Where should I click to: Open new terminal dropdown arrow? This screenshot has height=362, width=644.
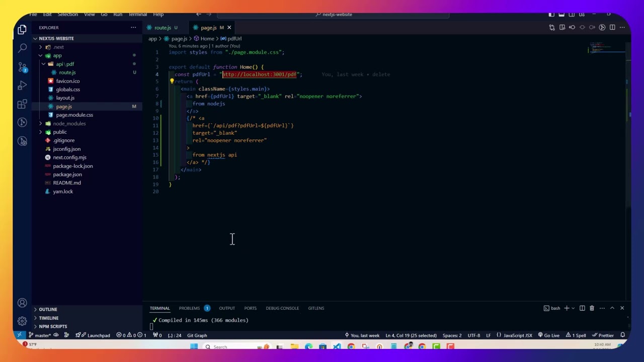[573, 308]
